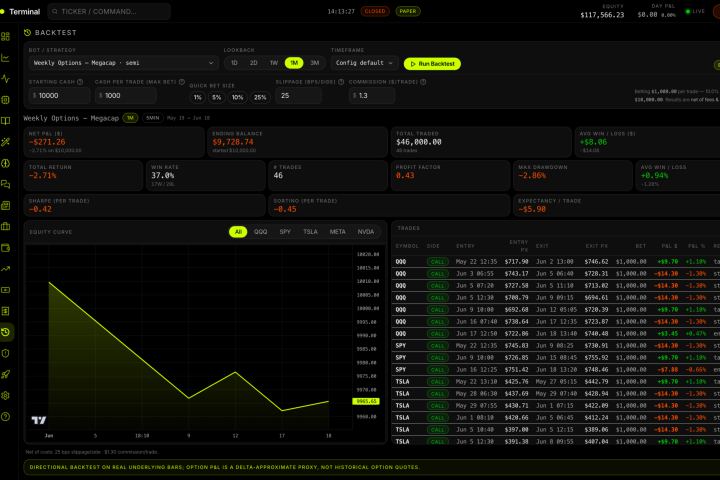Click the 9965.65 price label on chart
This screenshot has height=480, width=720.
(366, 401)
